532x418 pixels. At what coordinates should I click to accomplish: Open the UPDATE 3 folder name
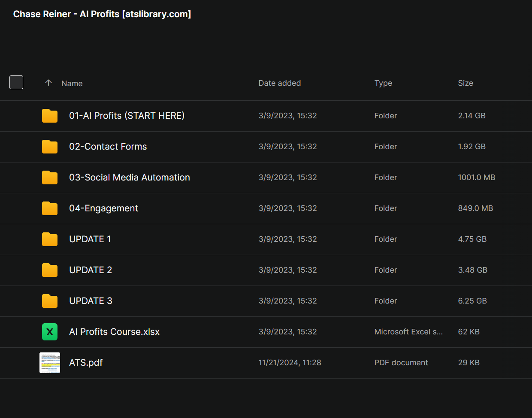(91, 301)
